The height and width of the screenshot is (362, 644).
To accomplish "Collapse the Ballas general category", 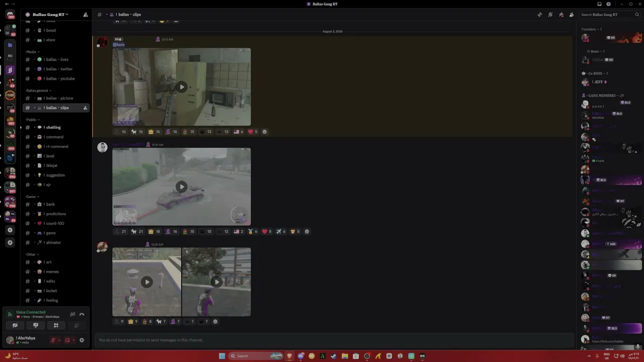I will pyautogui.click(x=38, y=90).
